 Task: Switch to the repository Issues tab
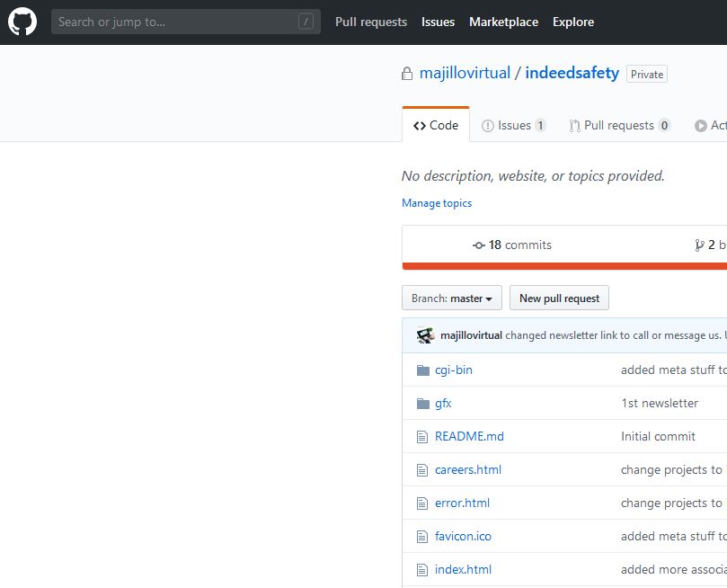514,125
